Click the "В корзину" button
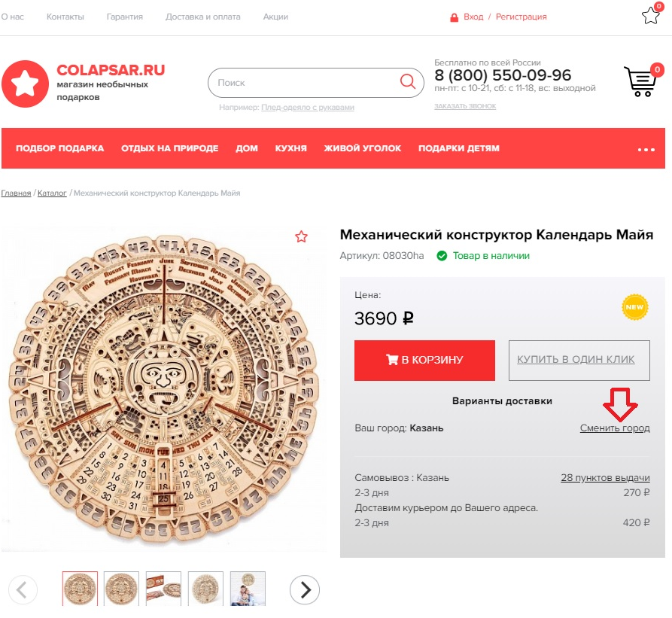Screen dimensions: 672x618 [424, 360]
